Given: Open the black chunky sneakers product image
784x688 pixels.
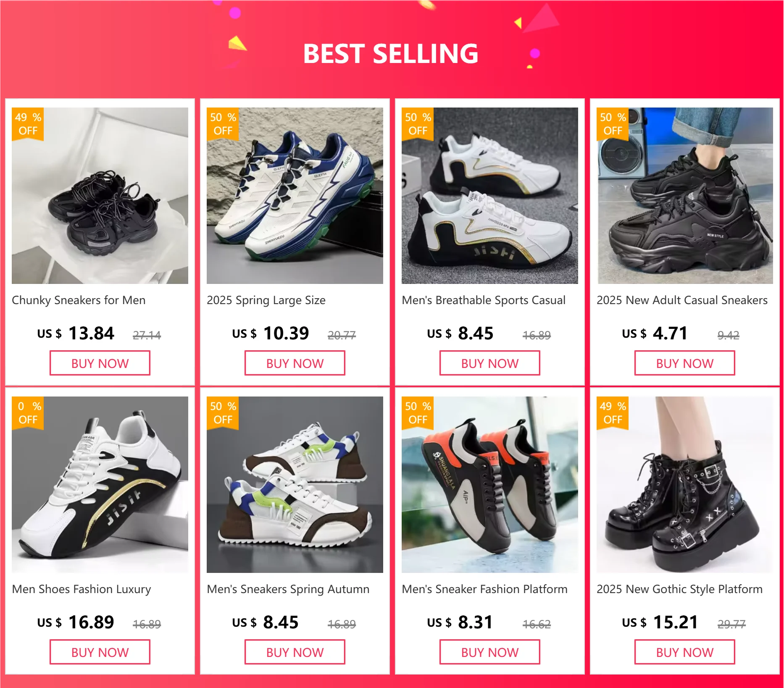Looking at the screenshot, I should (100, 196).
